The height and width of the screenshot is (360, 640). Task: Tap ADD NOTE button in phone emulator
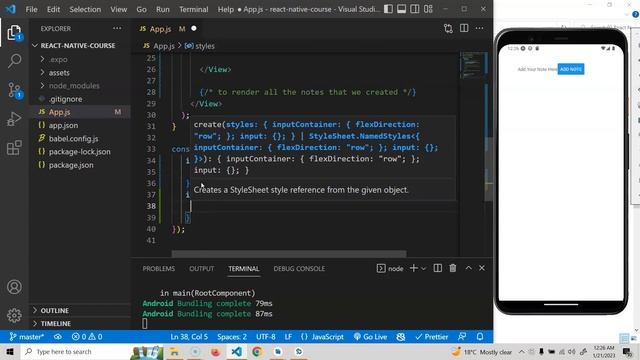click(571, 69)
